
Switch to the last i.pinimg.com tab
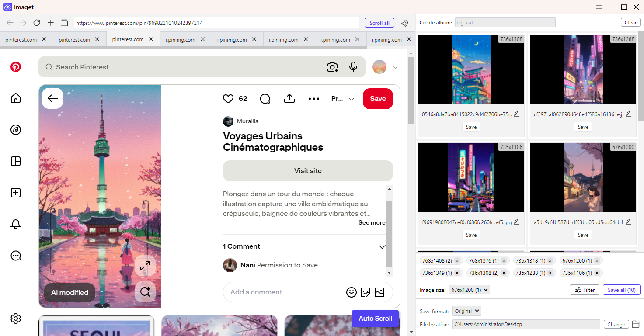pyautogui.click(x=392, y=39)
